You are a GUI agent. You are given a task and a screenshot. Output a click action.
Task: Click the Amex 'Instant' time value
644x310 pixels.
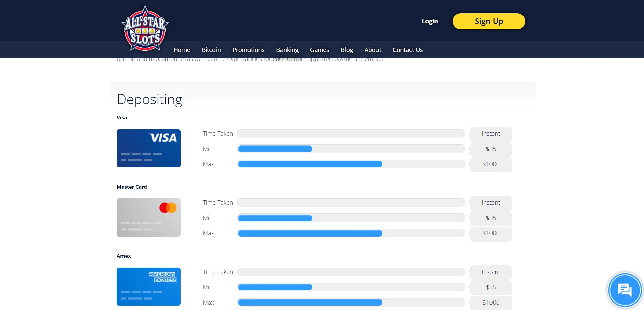(491, 272)
